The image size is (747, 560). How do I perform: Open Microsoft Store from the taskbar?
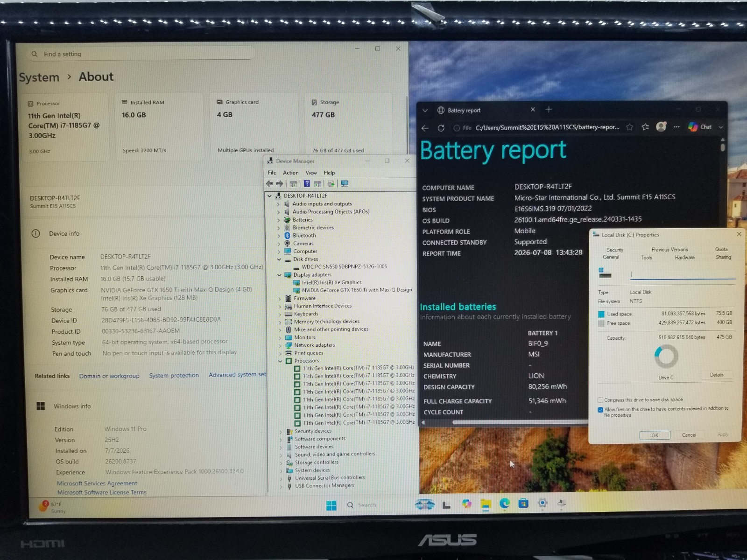click(523, 504)
